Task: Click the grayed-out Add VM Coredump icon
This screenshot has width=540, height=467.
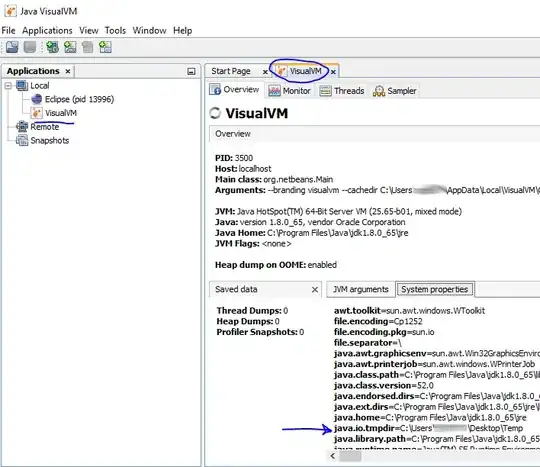Action: point(87,47)
